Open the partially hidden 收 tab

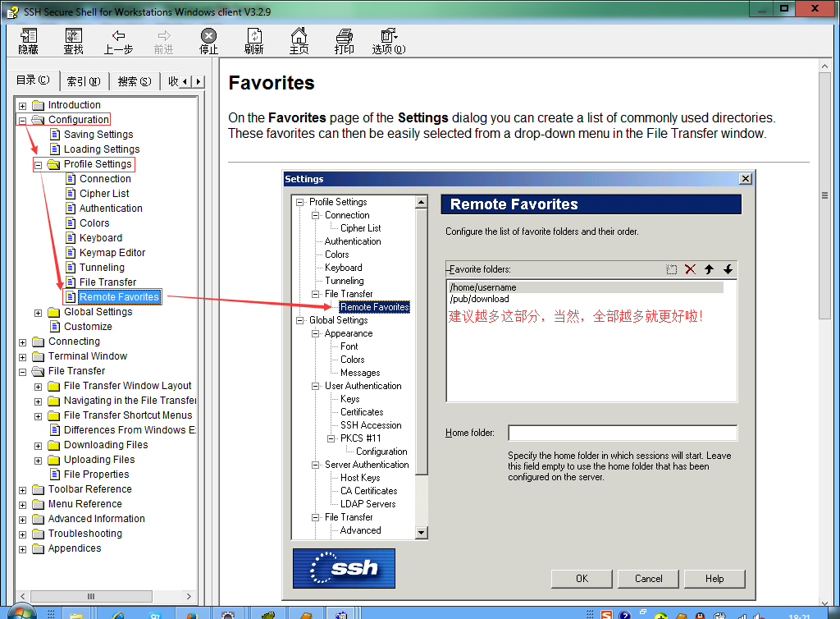point(172,81)
